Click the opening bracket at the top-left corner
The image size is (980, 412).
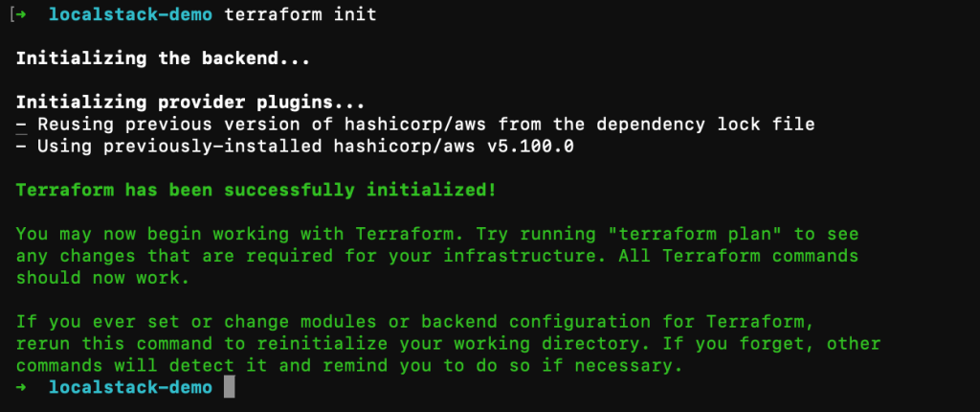pyautogui.click(x=11, y=15)
